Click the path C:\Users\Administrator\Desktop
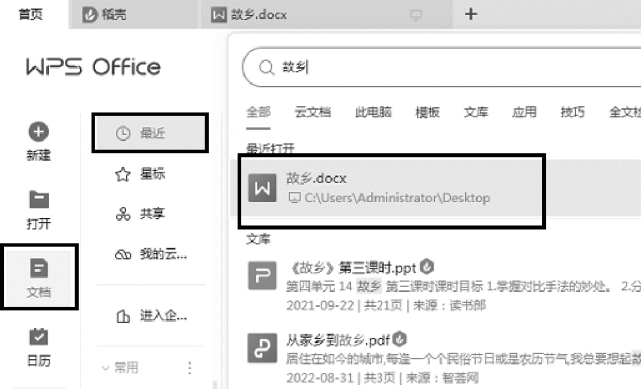Viewport: 641px width, 389px height. pos(397,198)
